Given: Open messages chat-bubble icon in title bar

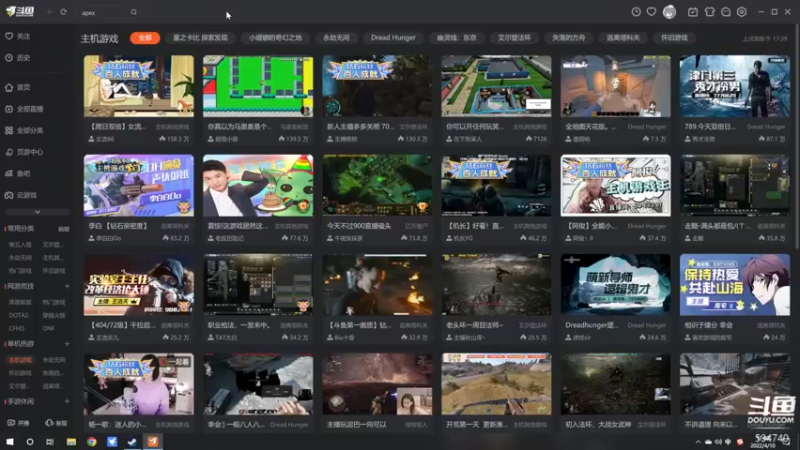Looking at the screenshot, I should [726, 12].
